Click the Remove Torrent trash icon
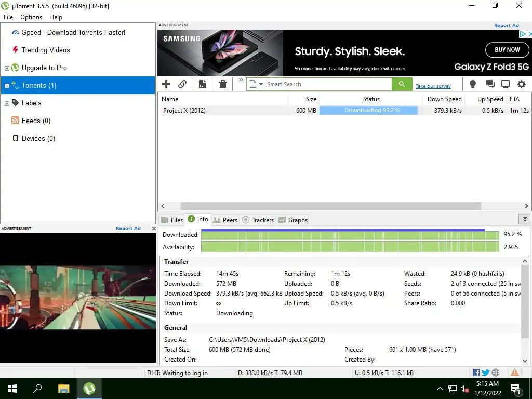The image size is (532, 399). pyautogui.click(x=222, y=84)
